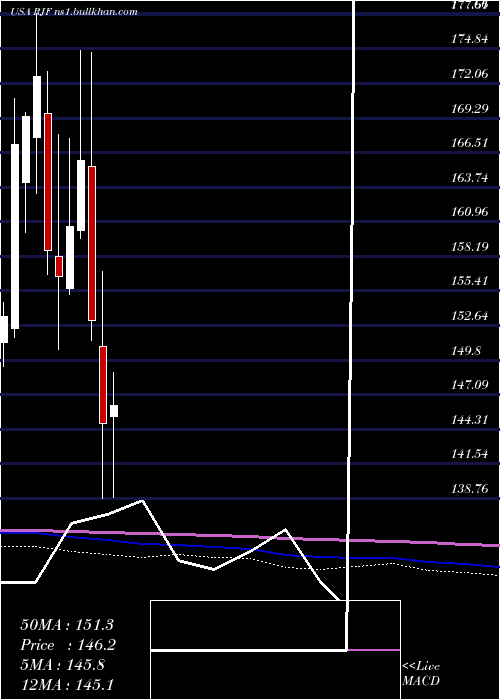Click the 160.96 price axis label

(x=470, y=212)
